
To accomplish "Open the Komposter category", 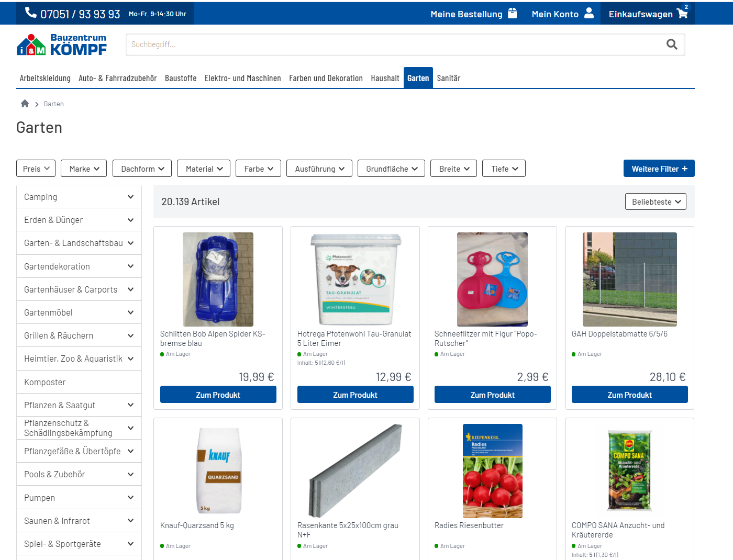I will point(79,382).
